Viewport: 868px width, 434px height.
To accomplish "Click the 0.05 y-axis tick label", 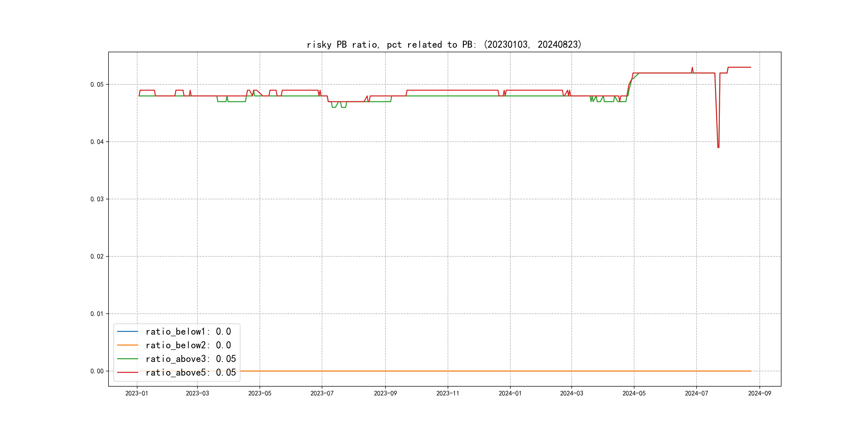I will (97, 84).
